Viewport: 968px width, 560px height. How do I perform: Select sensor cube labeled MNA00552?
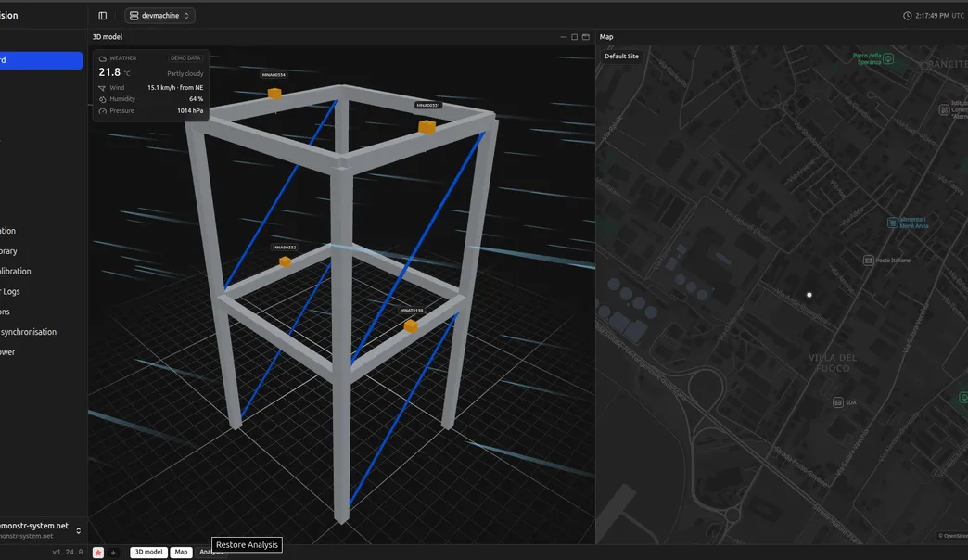(x=286, y=261)
